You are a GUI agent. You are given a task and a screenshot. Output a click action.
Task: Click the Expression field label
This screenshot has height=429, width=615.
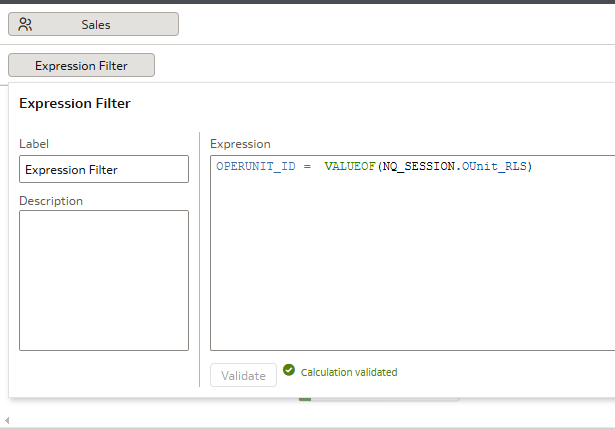pos(240,144)
